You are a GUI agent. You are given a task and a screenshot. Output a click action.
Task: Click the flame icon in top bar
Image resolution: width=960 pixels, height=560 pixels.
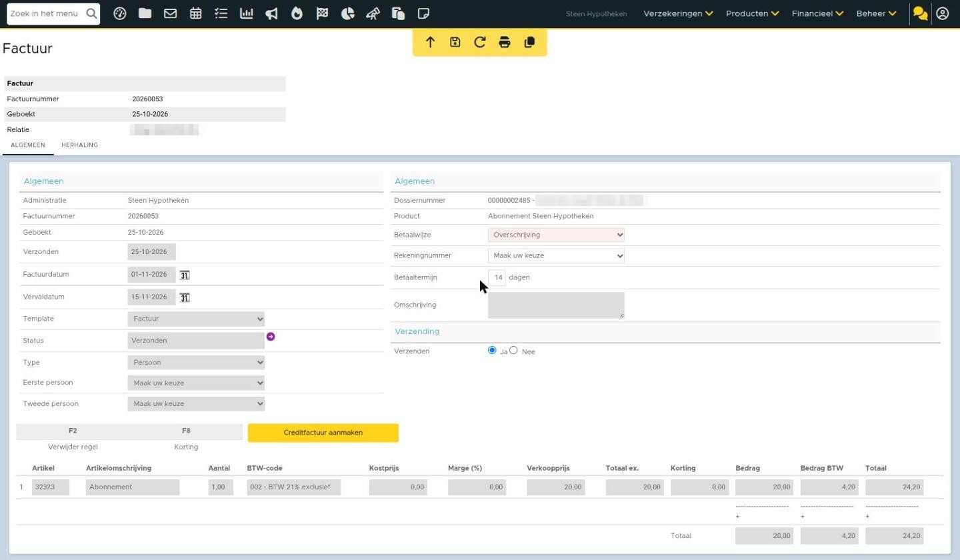[297, 13]
